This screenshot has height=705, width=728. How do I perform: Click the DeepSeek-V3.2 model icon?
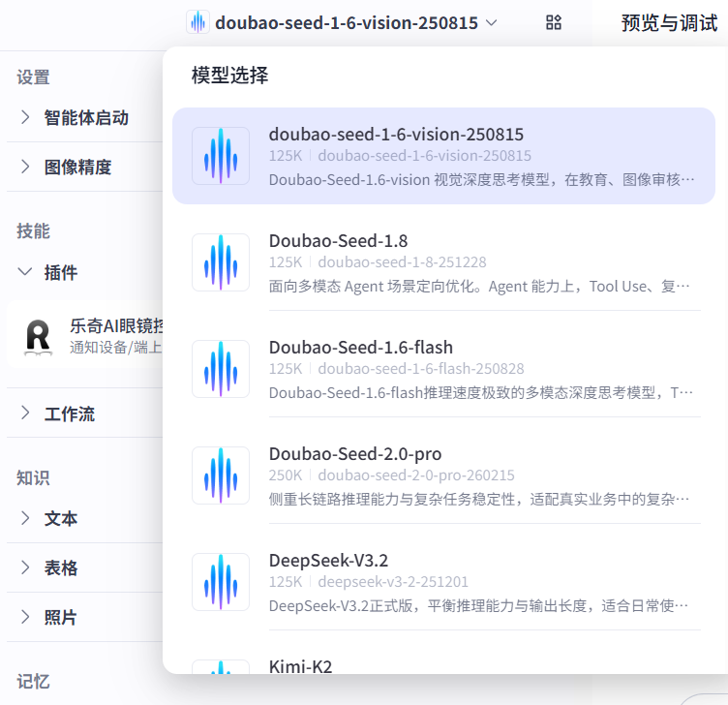[x=221, y=581]
